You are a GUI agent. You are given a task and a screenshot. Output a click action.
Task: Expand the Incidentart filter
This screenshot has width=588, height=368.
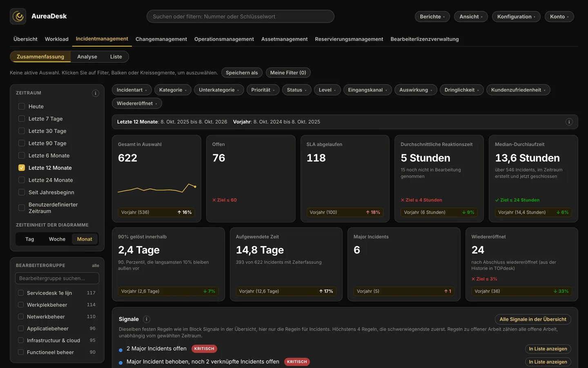tap(132, 90)
